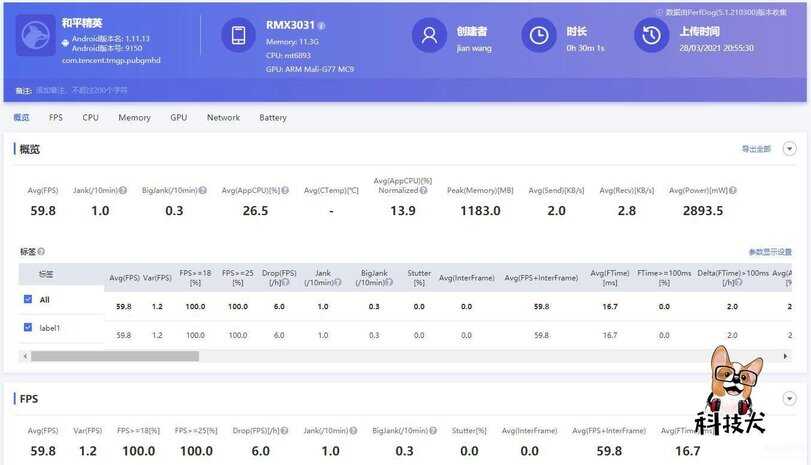Click Drop(FPS) value 6.0 in FPS section
Image resolution: width=811 pixels, height=465 pixels.
click(260, 451)
